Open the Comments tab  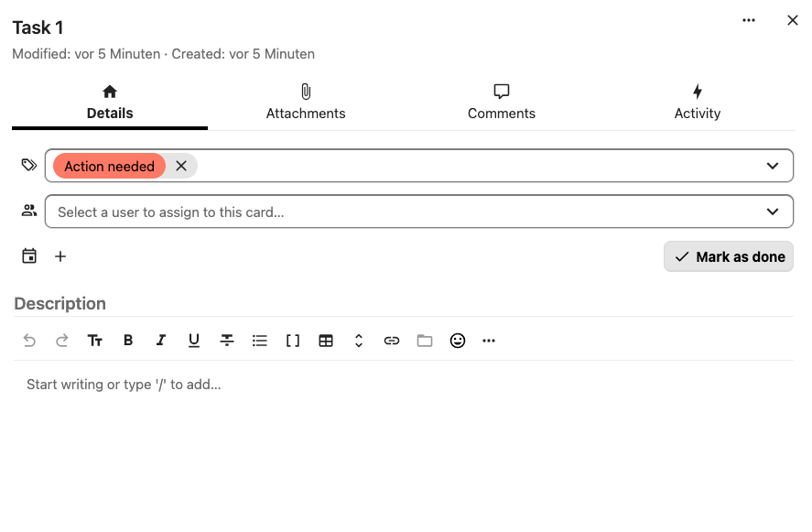coord(501,101)
